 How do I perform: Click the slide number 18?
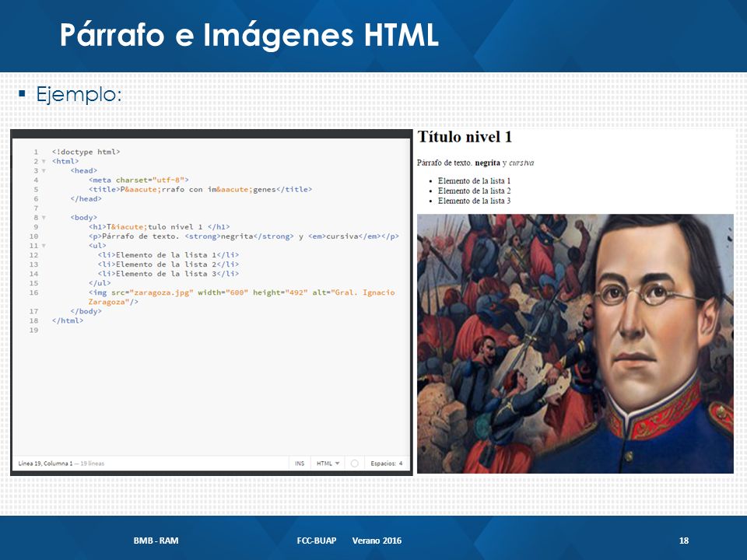click(x=684, y=541)
